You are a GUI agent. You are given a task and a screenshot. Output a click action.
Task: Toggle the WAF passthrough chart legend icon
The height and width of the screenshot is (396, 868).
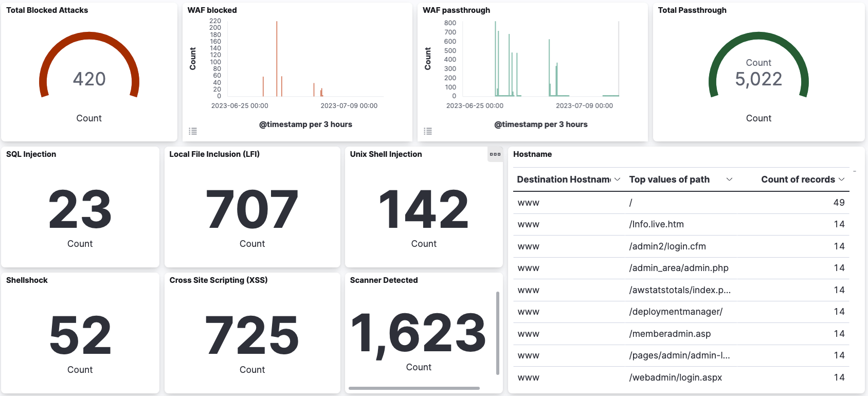click(x=428, y=131)
